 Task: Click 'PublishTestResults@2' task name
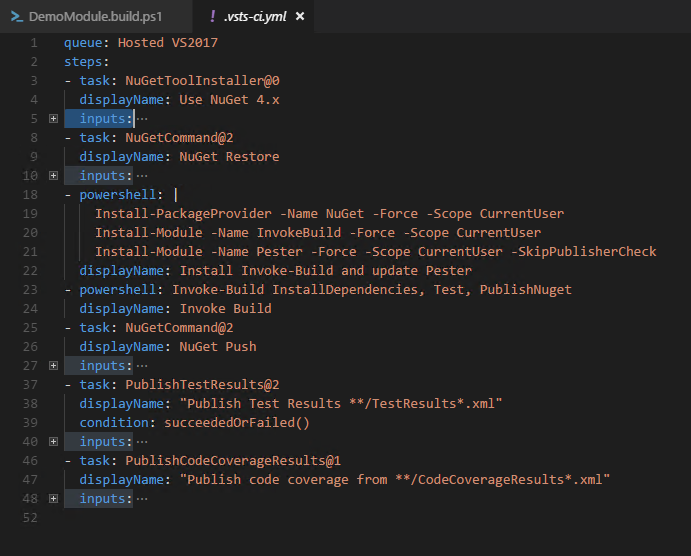coord(202,385)
